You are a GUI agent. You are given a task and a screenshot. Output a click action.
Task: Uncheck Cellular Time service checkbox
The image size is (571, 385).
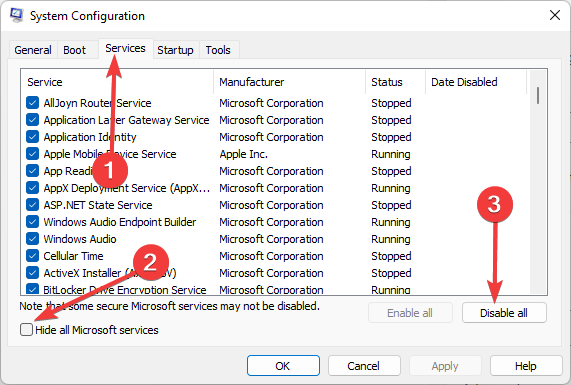(x=32, y=256)
